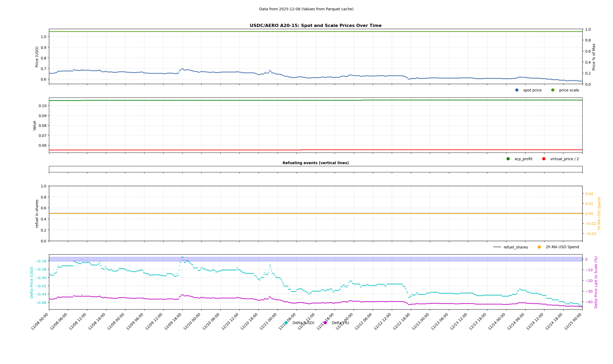Image resolution: width=613 pixels, height=364 pixels.
Task: Click the 12/08 00:00 x-axis tick label
Action: pyautogui.click(x=40, y=321)
